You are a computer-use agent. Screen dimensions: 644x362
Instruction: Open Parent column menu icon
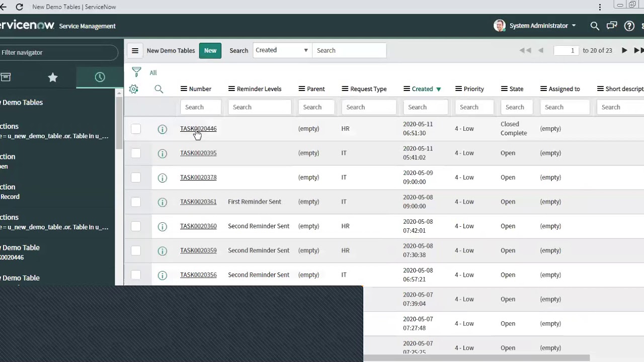[x=302, y=88]
